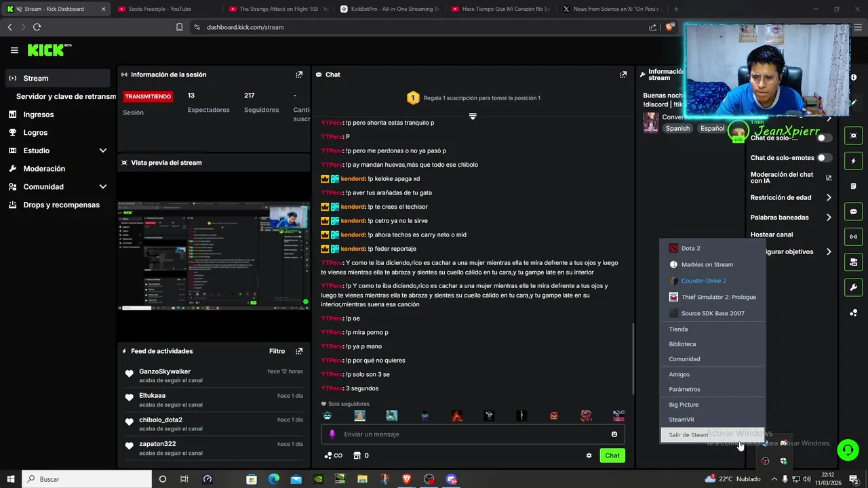Choose Salir de Steam
The width and height of the screenshot is (868, 488).
click(713, 434)
